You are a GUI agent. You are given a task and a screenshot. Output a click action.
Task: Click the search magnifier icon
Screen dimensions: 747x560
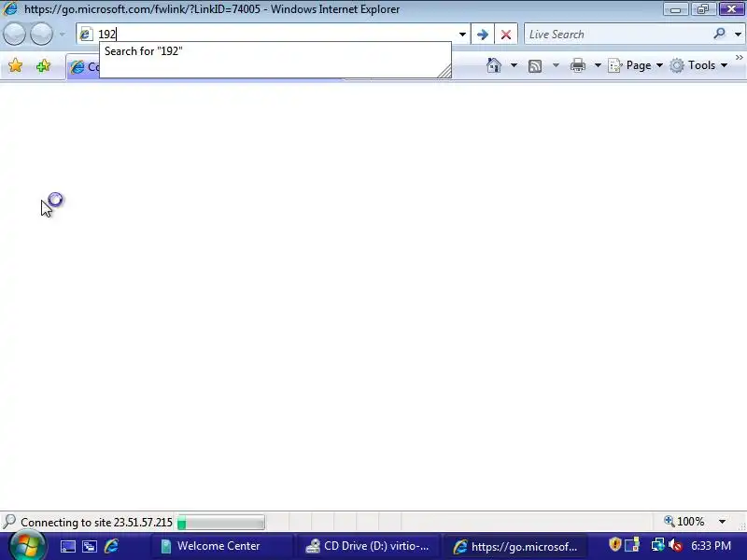point(719,34)
